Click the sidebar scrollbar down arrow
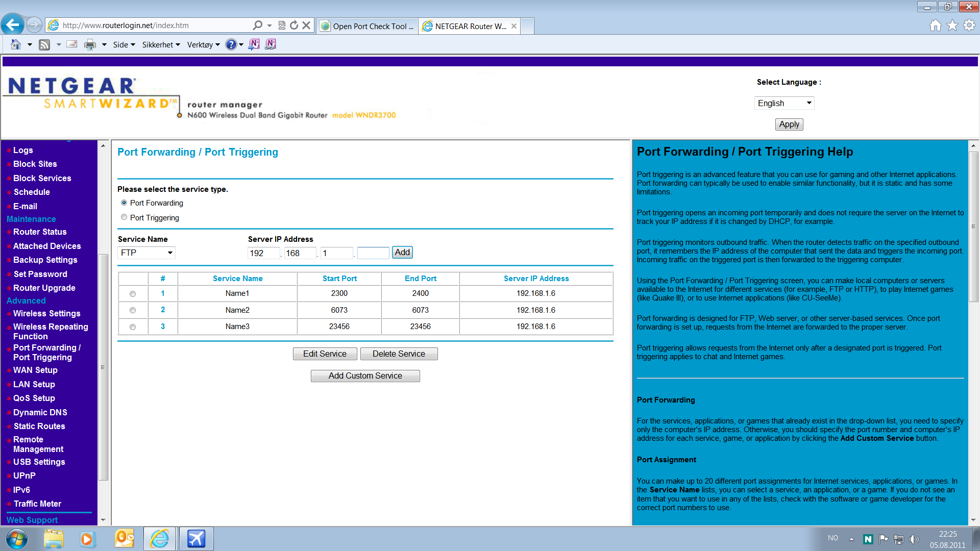This screenshot has width=980, height=551. pos(103,520)
